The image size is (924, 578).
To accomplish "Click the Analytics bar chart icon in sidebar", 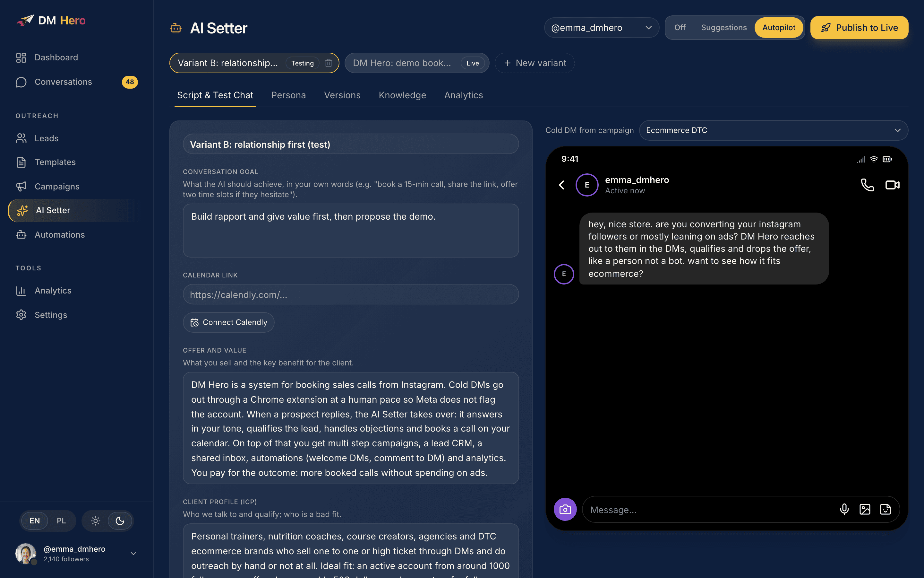I will point(21,291).
